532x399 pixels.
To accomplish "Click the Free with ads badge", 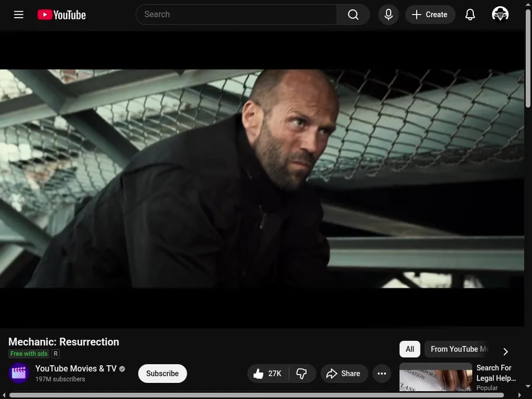I will pyautogui.click(x=29, y=354).
